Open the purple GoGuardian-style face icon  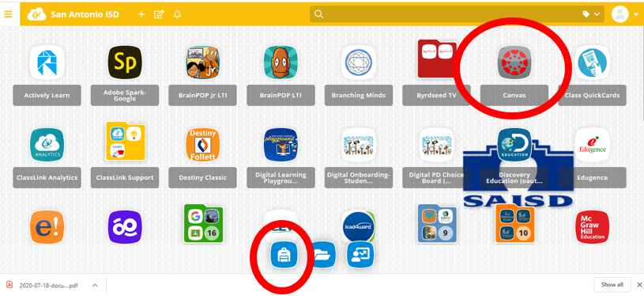[125, 227]
